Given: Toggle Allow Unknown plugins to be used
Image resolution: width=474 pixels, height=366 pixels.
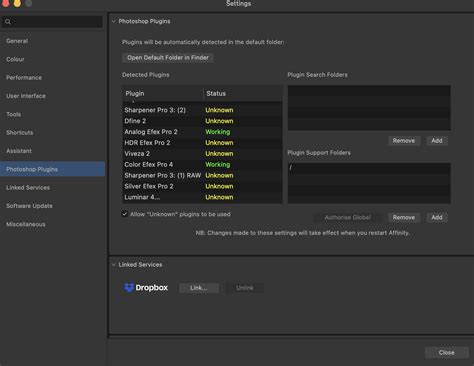Looking at the screenshot, I should (125, 214).
